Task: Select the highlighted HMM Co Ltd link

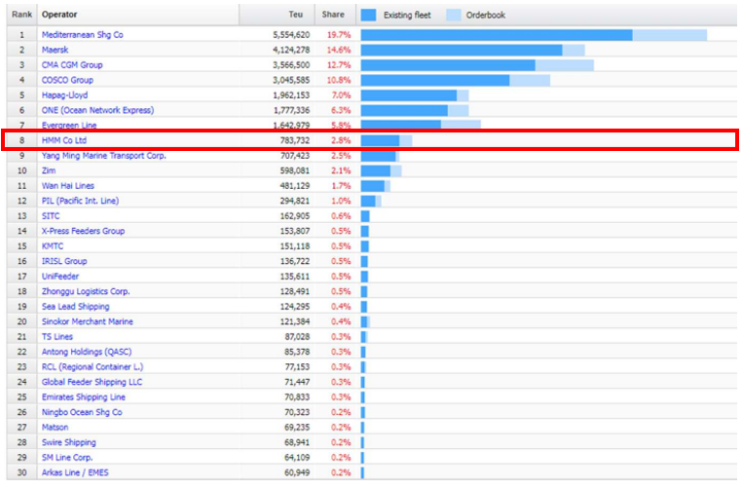Action: pyautogui.click(x=64, y=140)
